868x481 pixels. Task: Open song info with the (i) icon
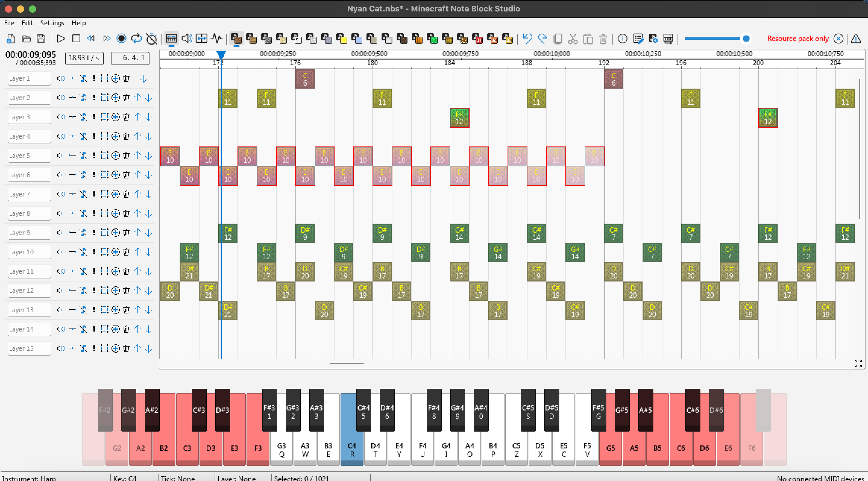622,39
